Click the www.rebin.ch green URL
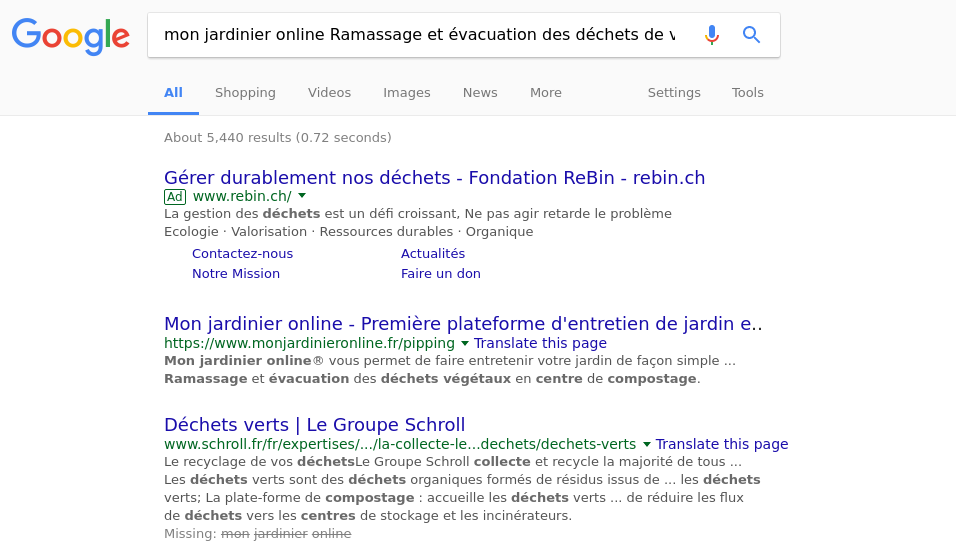Viewport: 956px width, 559px height. pyautogui.click(x=242, y=196)
